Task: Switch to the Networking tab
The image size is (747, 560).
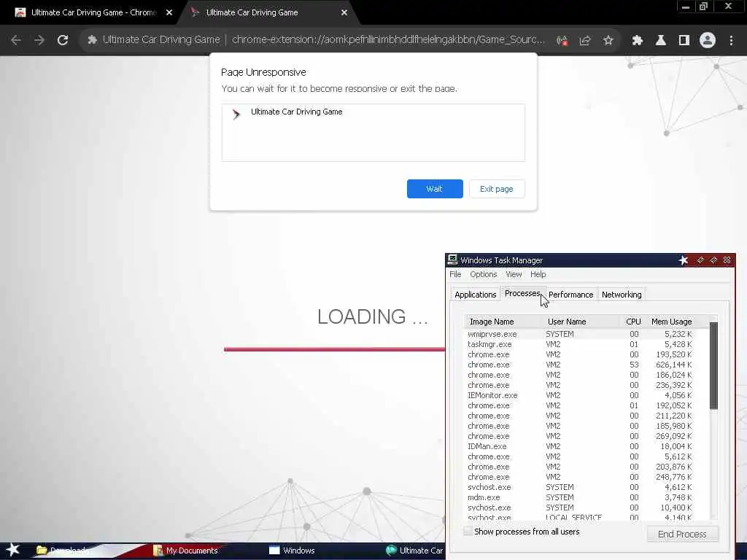Action: pyautogui.click(x=622, y=295)
